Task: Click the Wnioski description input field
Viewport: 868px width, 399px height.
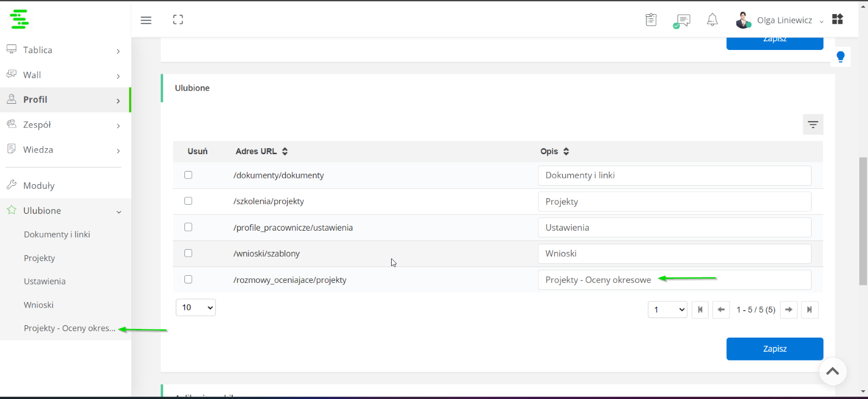Action: [x=674, y=254]
